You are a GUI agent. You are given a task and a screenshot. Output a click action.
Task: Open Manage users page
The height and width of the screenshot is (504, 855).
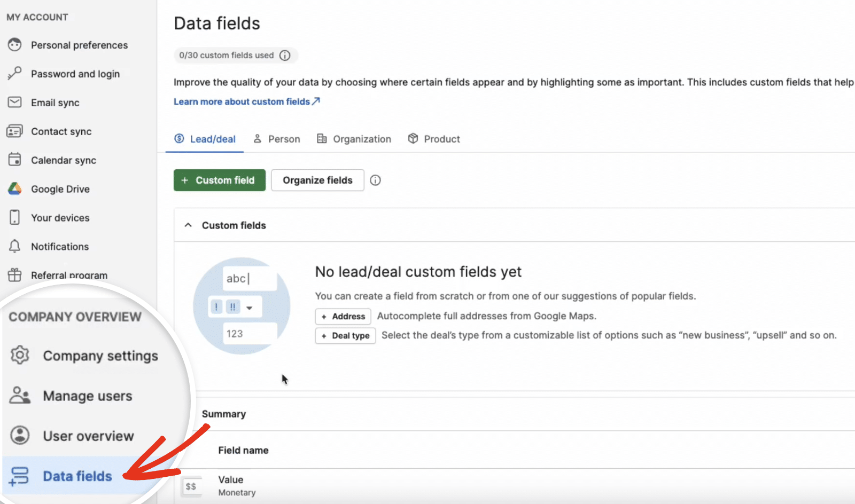coord(88,396)
